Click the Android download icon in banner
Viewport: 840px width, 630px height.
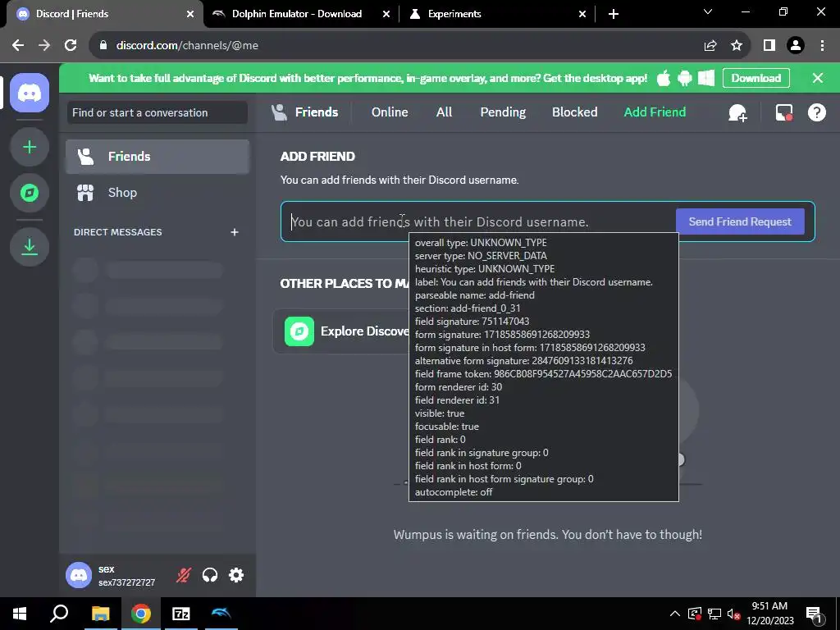tap(685, 78)
